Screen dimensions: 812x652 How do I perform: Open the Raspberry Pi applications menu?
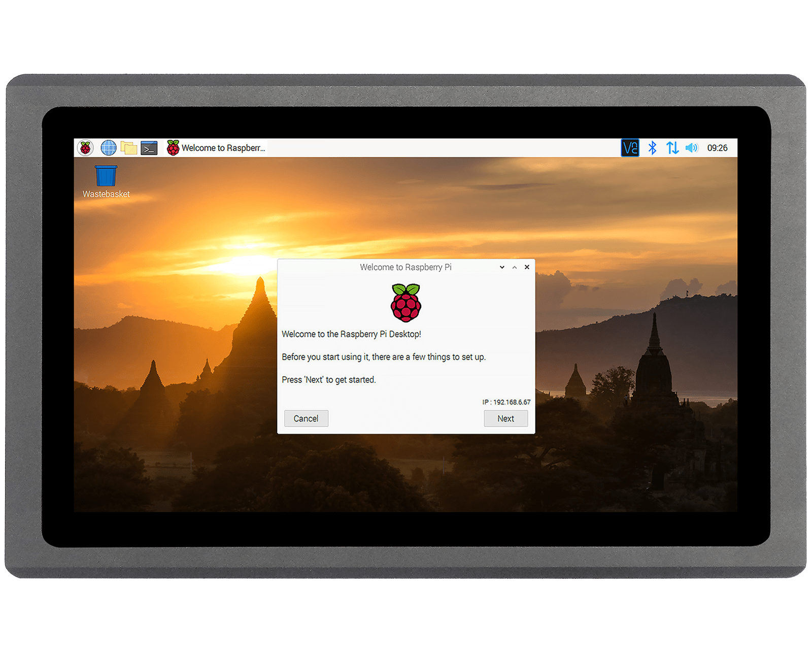(85, 148)
